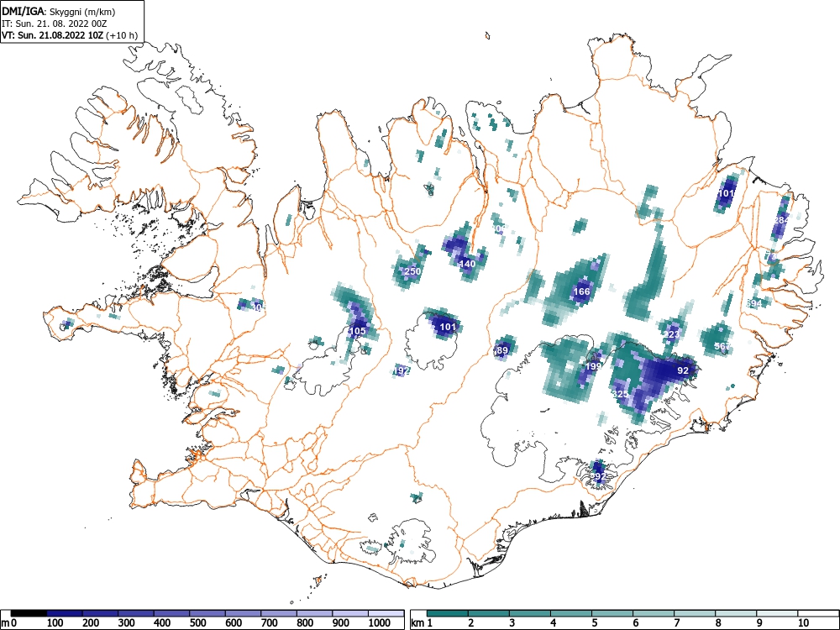Click the '1000' tick on the metre legend

pos(380,623)
